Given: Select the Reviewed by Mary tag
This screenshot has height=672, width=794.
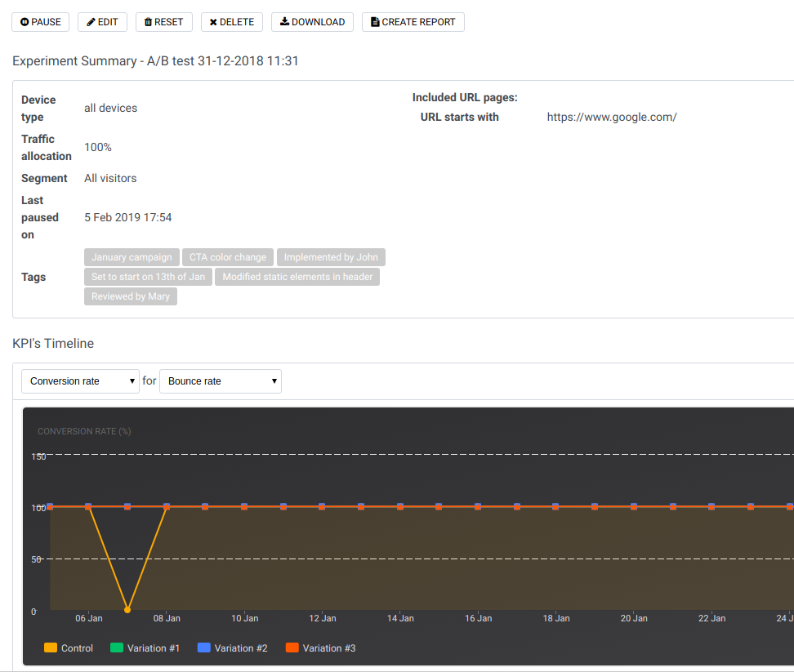Looking at the screenshot, I should point(131,296).
